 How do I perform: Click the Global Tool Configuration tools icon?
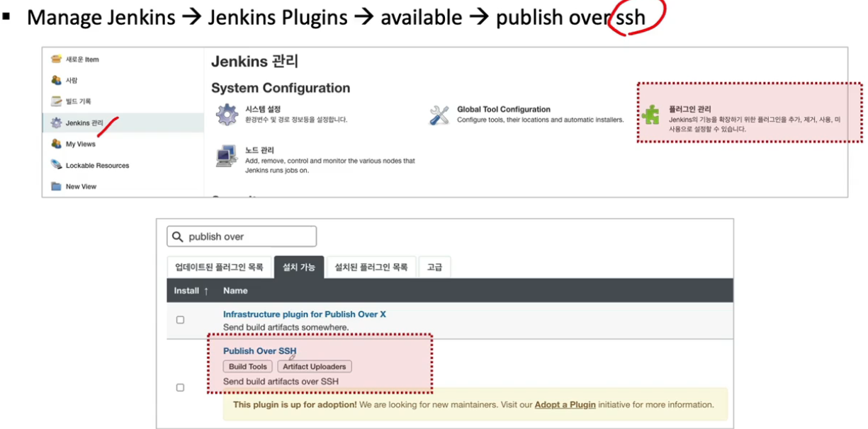[x=439, y=115]
